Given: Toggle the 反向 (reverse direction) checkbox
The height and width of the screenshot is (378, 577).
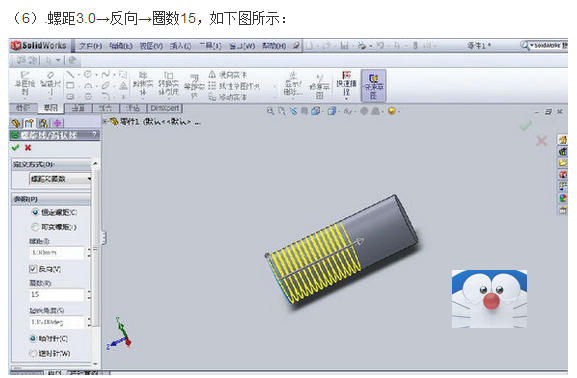Looking at the screenshot, I should click(x=33, y=269).
